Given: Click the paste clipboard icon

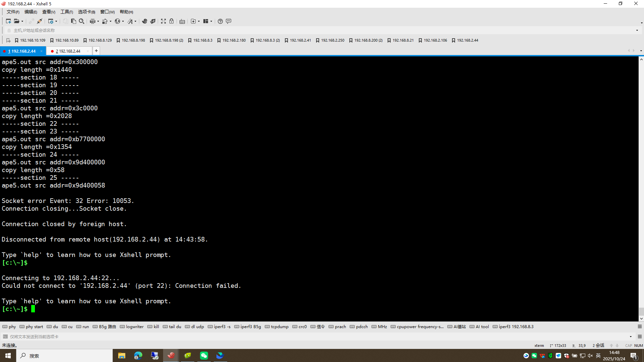Looking at the screenshot, I should coord(73,21).
